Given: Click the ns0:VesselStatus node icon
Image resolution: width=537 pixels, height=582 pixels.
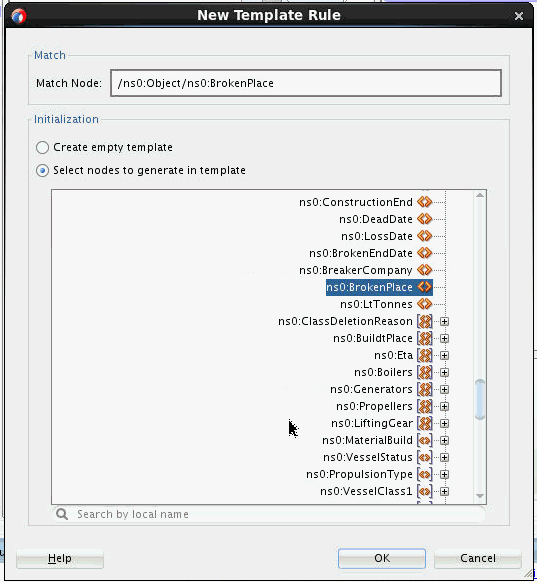Looking at the screenshot, I should [x=425, y=458].
